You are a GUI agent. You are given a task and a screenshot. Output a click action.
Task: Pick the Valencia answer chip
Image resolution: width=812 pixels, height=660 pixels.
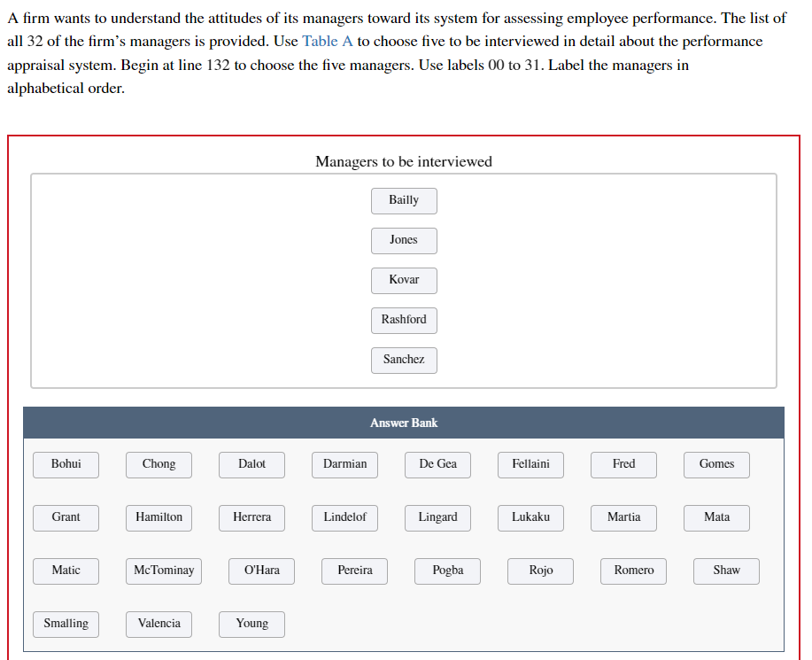coord(159,625)
